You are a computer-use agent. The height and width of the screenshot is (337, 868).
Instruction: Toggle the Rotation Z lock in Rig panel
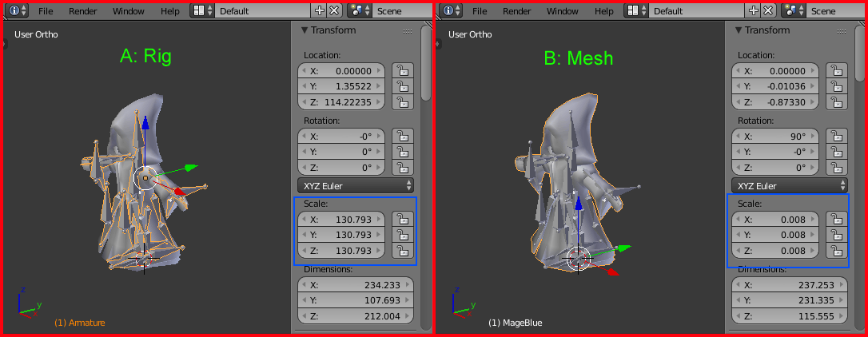click(403, 167)
